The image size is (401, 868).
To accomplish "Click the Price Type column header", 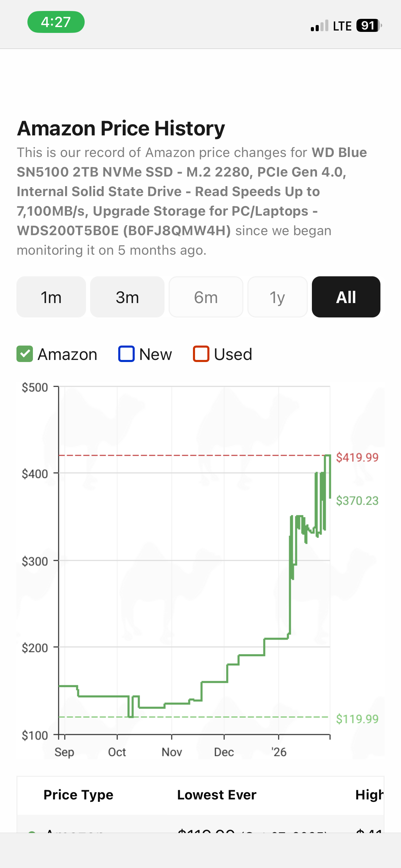I will [78, 795].
